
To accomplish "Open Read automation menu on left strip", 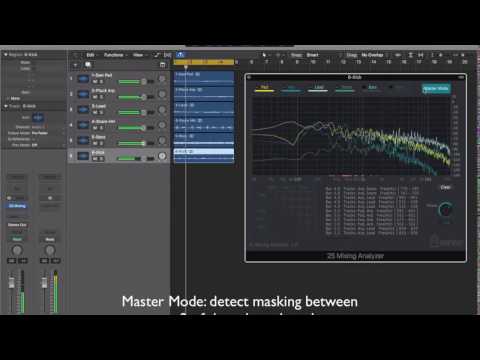I will 17,239.
